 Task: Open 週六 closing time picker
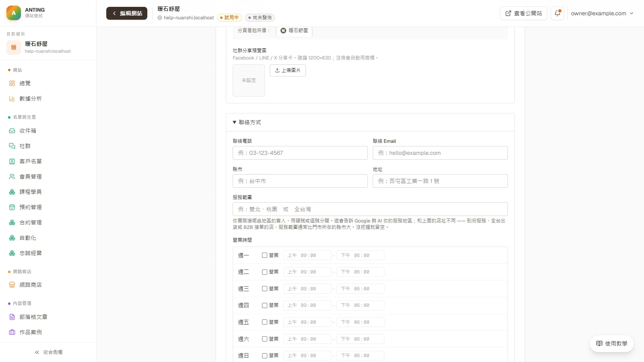[360, 339]
